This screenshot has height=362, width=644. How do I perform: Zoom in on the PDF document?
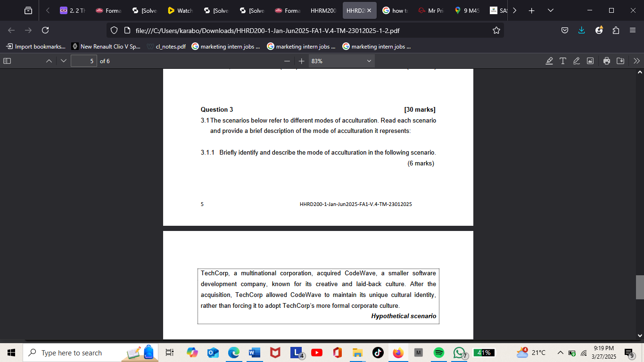[x=302, y=61]
